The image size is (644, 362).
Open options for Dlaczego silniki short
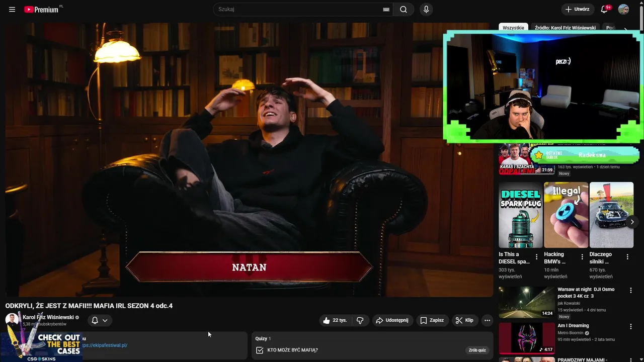pyautogui.click(x=627, y=257)
